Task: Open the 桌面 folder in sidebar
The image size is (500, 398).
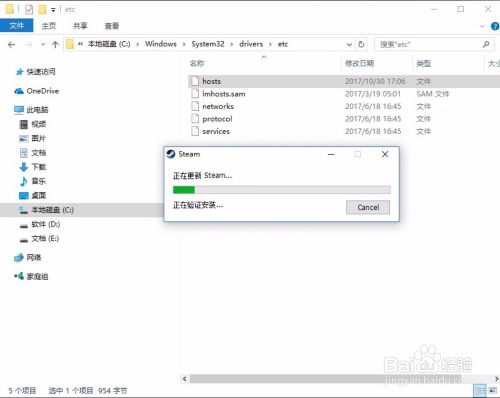Action: click(33, 195)
